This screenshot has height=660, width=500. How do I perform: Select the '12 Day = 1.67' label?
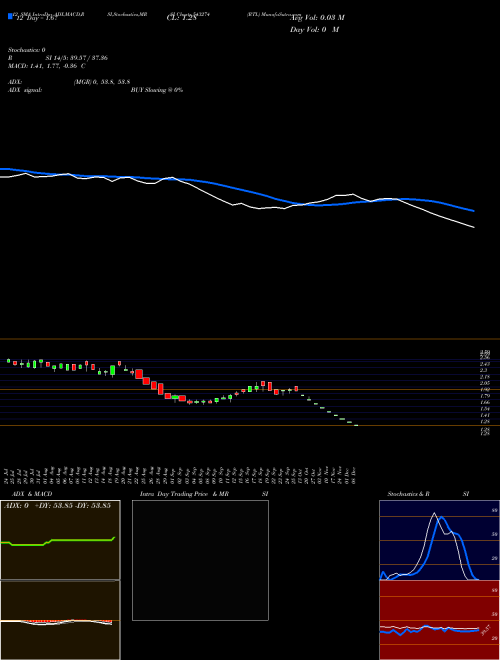37,18
